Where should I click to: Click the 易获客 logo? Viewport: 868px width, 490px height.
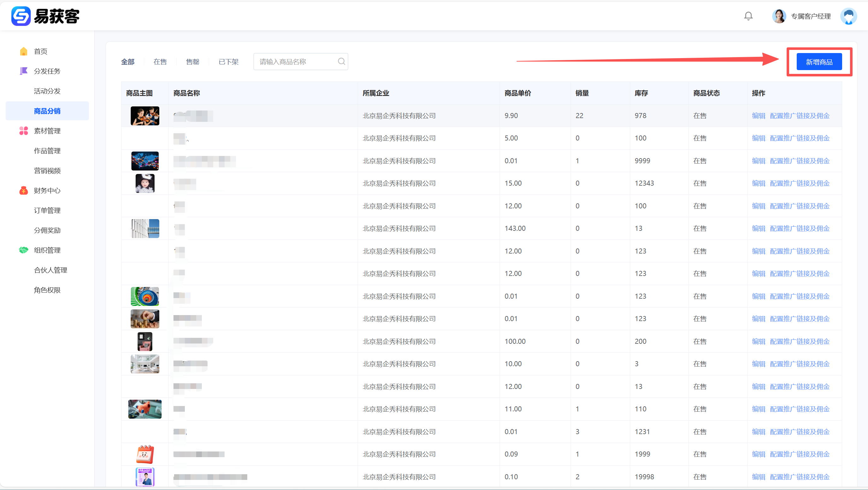coord(45,16)
